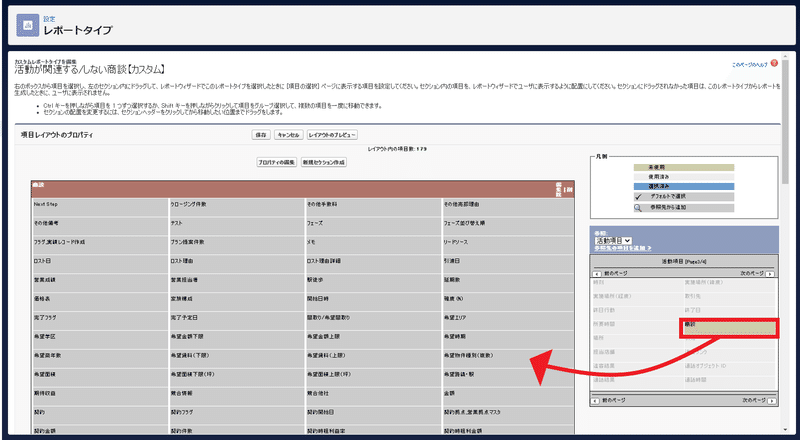
Task: Click the next page arrow icon above the field list
Action: tap(770, 274)
